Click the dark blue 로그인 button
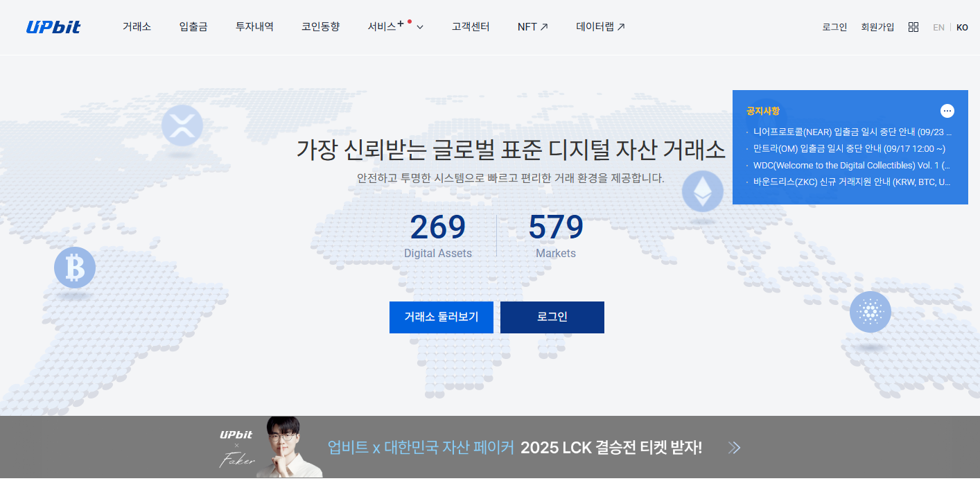 click(552, 317)
